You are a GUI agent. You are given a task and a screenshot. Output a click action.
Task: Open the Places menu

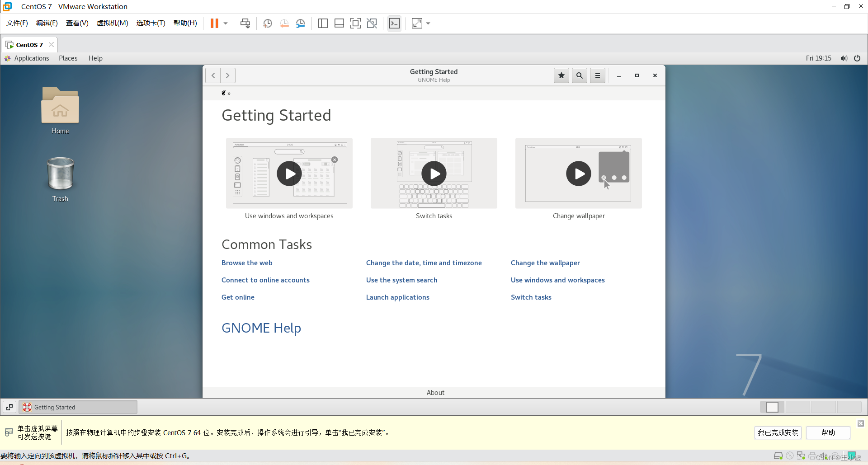tap(68, 58)
